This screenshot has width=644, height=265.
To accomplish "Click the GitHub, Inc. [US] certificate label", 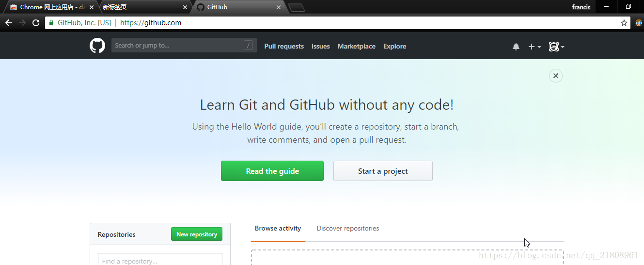I will pyautogui.click(x=84, y=23).
